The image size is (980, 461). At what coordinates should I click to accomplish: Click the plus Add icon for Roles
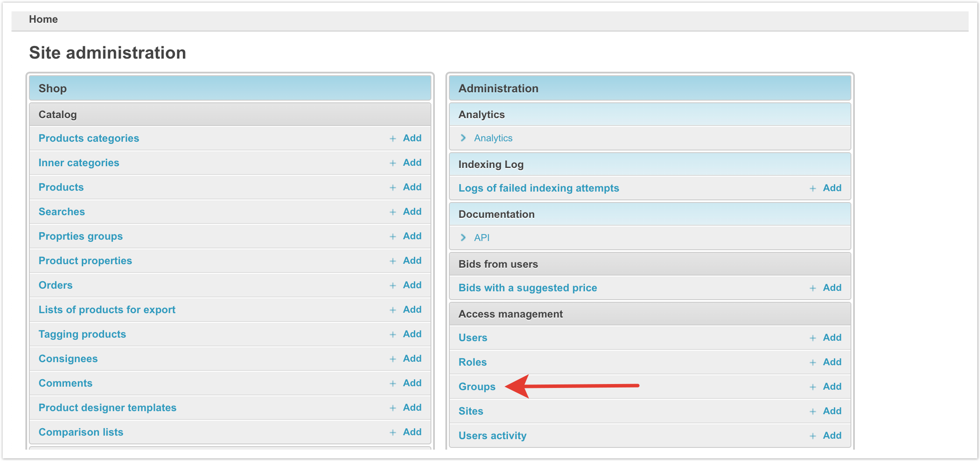813,363
